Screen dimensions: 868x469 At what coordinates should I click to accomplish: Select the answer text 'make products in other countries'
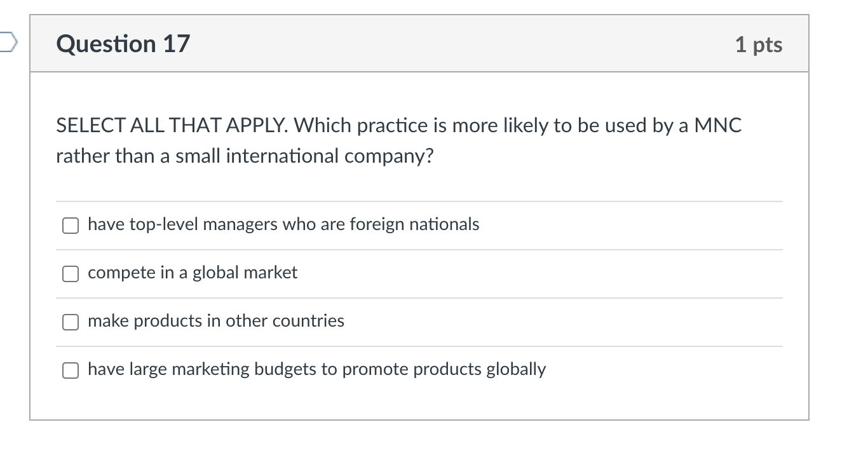click(x=215, y=321)
